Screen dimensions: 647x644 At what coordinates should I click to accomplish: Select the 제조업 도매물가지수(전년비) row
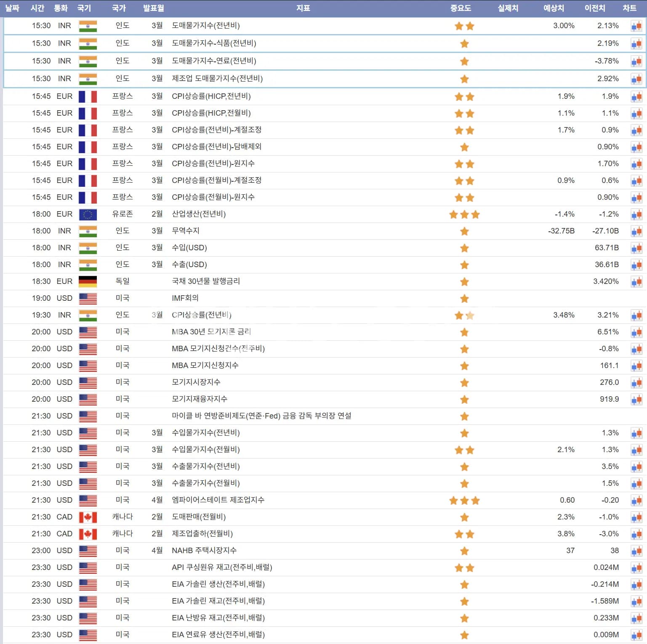tap(217, 79)
